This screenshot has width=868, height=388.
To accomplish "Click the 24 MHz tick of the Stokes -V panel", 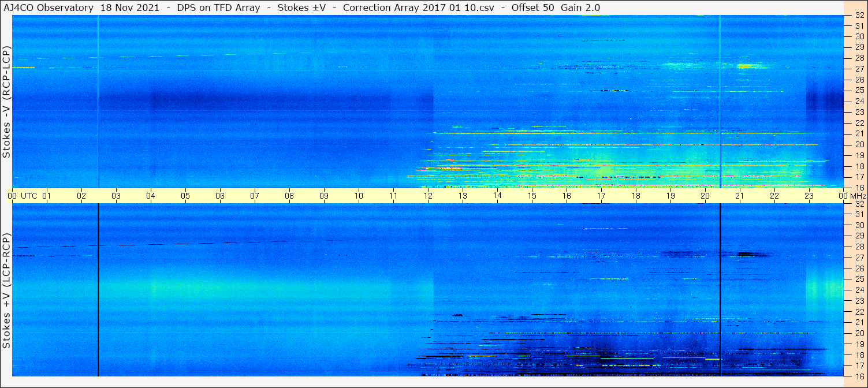I will [859, 101].
